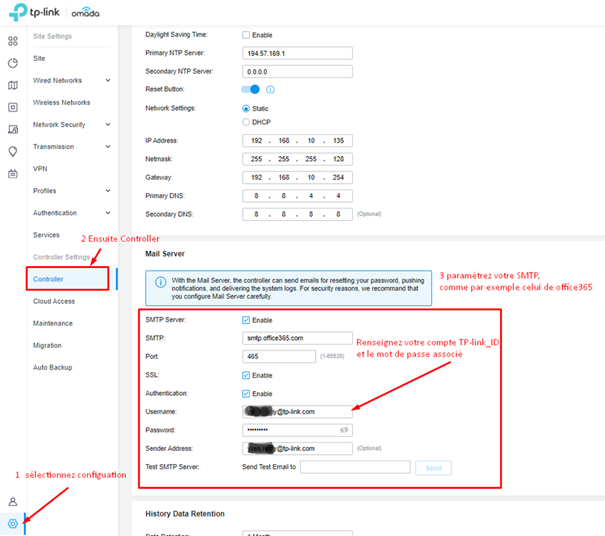The width and height of the screenshot is (605, 536).
Task: Click the Primary DNS field
Action: point(297,196)
